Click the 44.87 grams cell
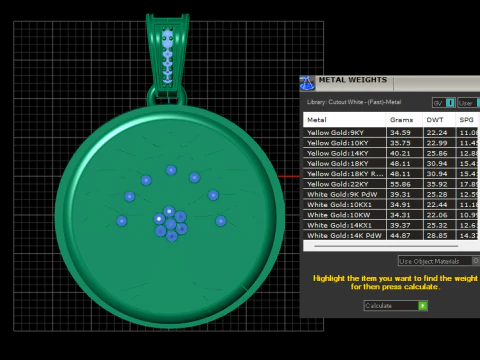 tap(404, 235)
